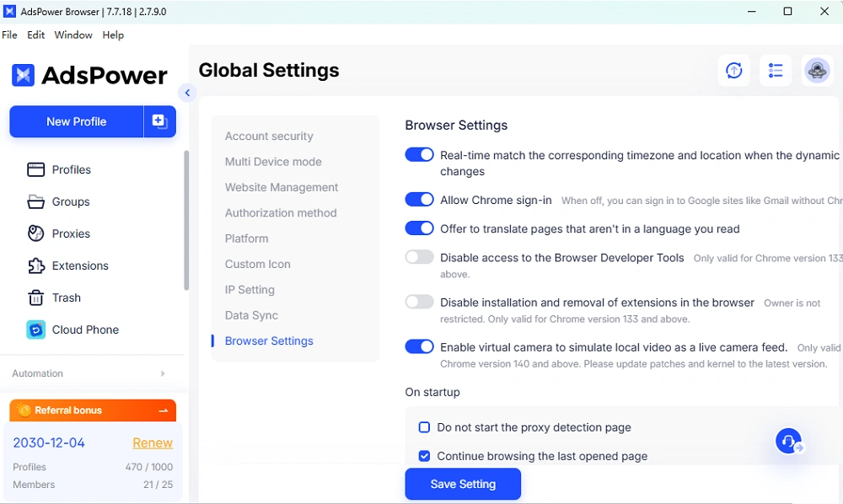Toggle off Allow Chrome sign-in

[x=419, y=200]
